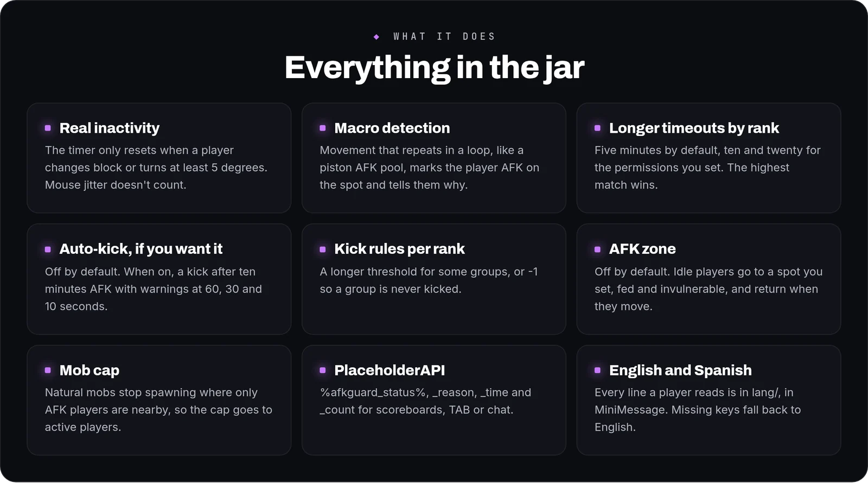The image size is (868, 483).
Task: Click the bullet icon beside Auto-kick, if you want it
Action: (x=48, y=249)
